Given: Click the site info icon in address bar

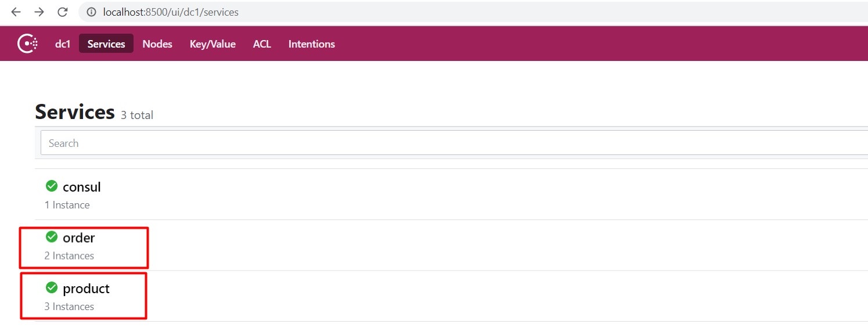Looking at the screenshot, I should pyautogui.click(x=91, y=12).
